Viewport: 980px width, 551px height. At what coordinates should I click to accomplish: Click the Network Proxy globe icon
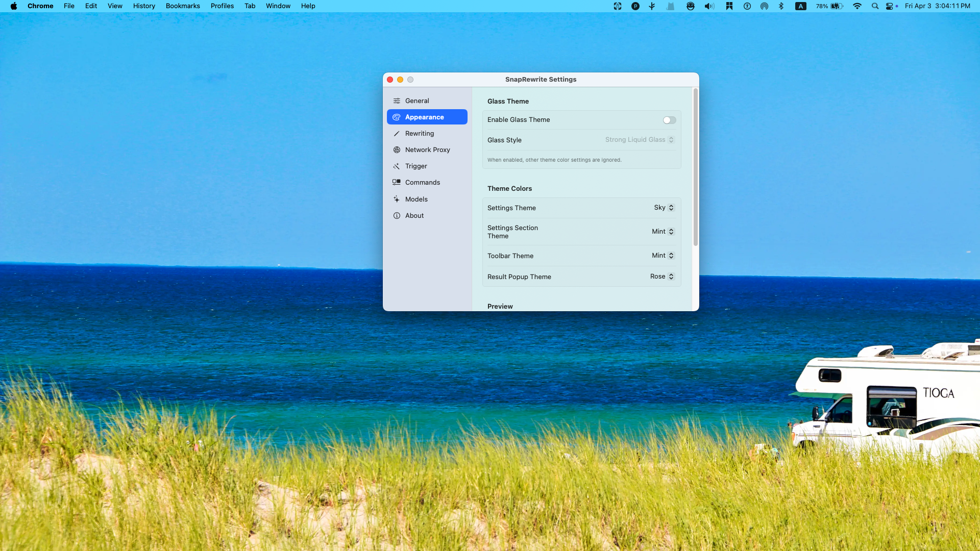click(397, 150)
